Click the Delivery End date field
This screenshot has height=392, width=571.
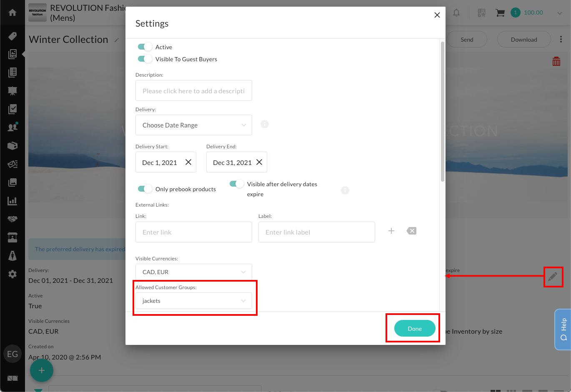pyautogui.click(x=237, y=162)
